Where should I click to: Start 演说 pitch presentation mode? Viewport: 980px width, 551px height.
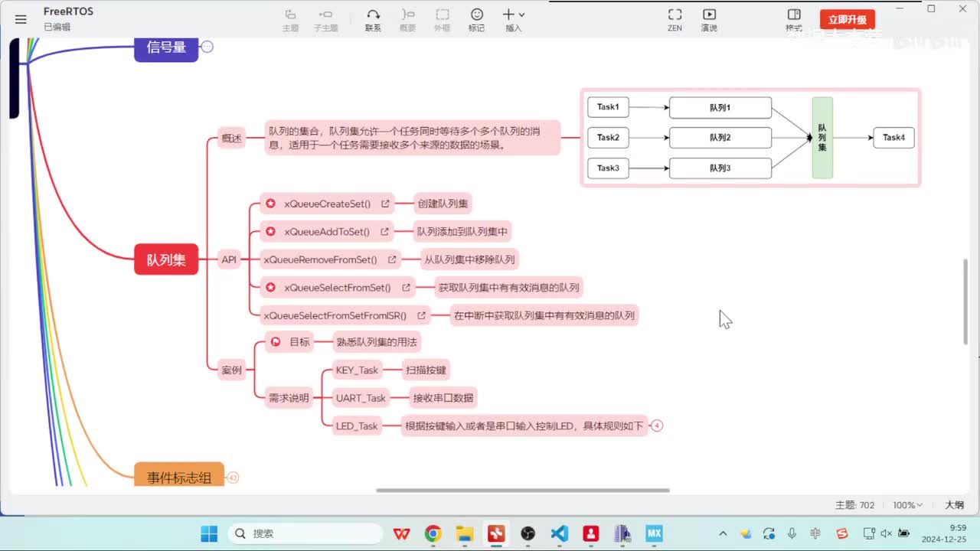point(709,20)
